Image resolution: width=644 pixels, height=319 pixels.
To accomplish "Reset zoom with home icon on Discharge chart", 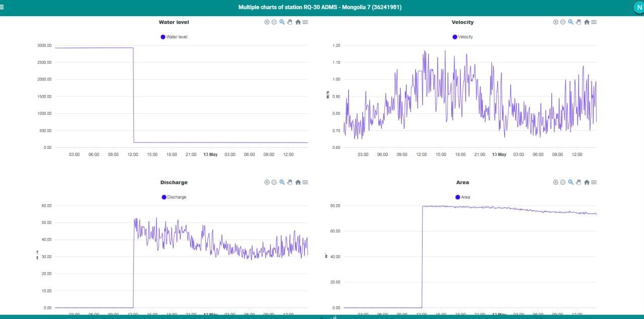I will pyautogui.click(x=298, y=182).
